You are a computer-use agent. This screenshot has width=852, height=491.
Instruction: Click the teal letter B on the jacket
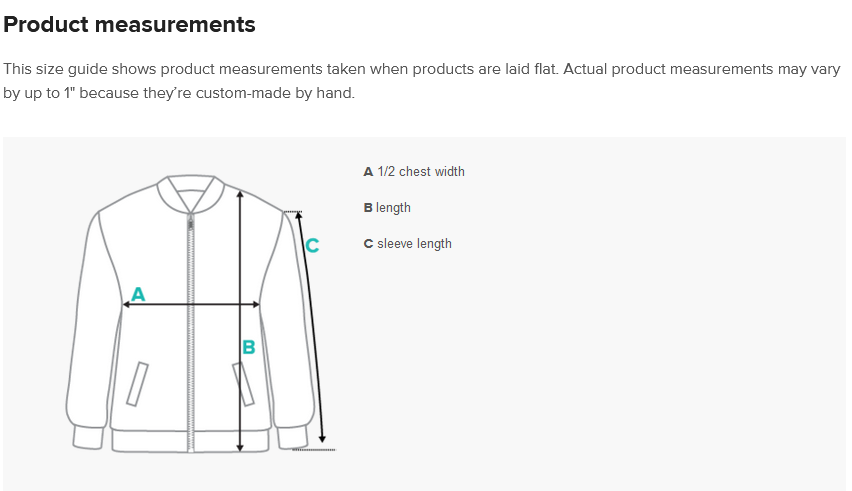[249, 347]
